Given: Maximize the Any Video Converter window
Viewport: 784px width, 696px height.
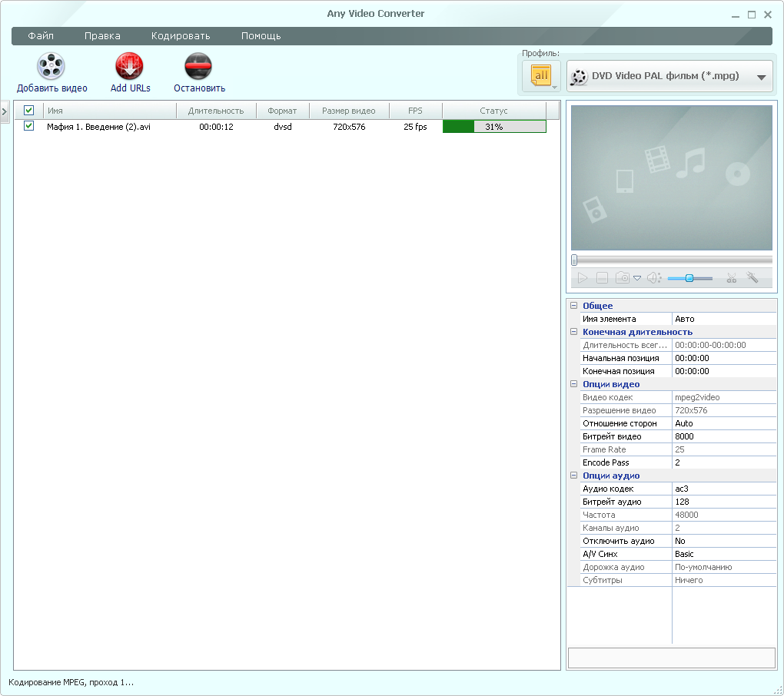Looking at the screenshot, I should (x=752, y=15).
